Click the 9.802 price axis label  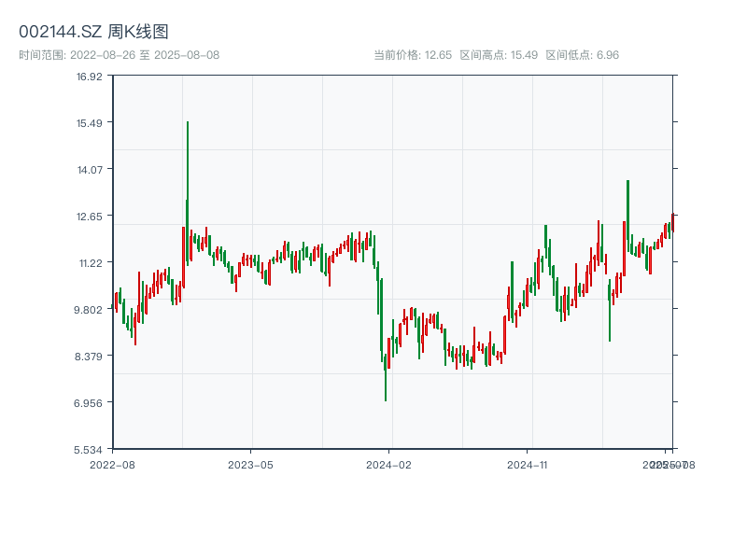pos(90,310)
